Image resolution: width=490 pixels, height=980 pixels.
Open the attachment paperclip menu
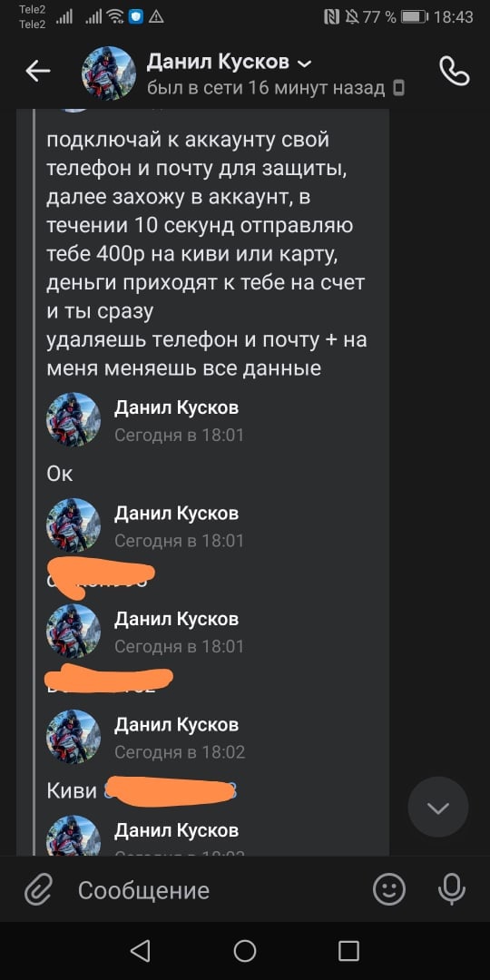39,889
